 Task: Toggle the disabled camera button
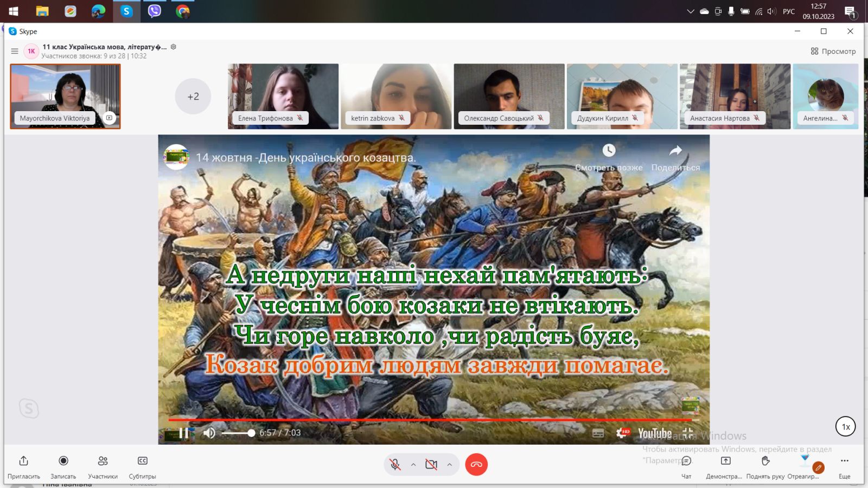click(431, 465)
